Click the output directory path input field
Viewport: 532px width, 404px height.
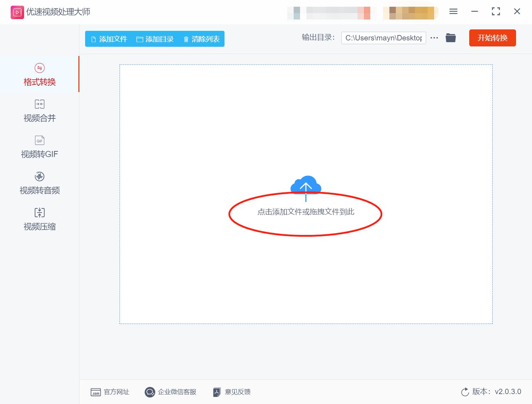[x=383, y=38]
